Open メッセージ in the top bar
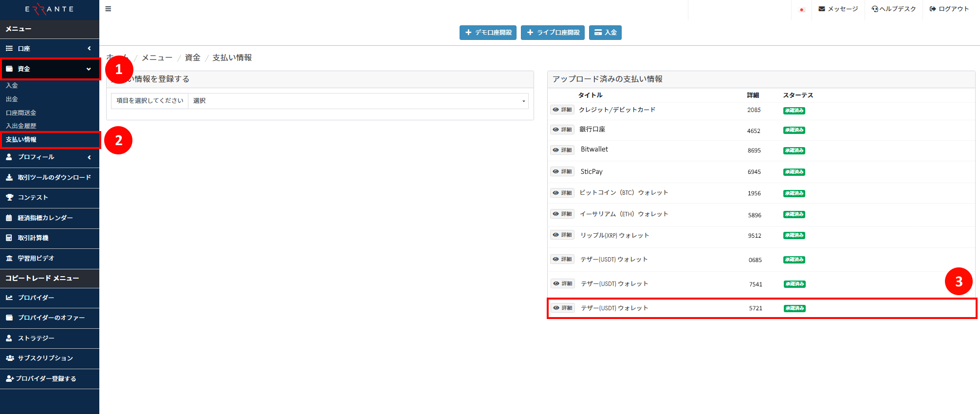Screen dimensions: 980x414 click(838, 9)
